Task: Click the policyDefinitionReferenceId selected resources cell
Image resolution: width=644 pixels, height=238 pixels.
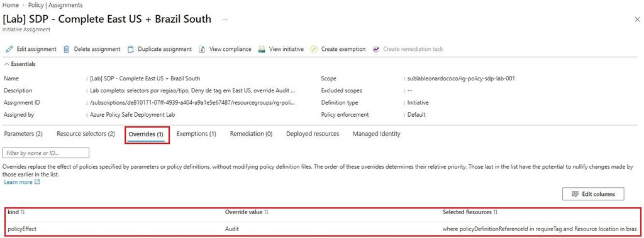Action: coord(540,229)
